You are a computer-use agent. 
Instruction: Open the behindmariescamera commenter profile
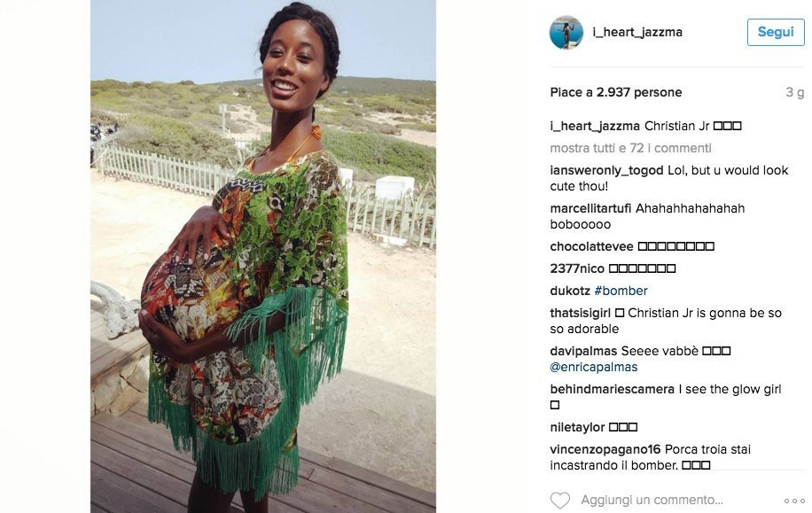tap(613, 389)
